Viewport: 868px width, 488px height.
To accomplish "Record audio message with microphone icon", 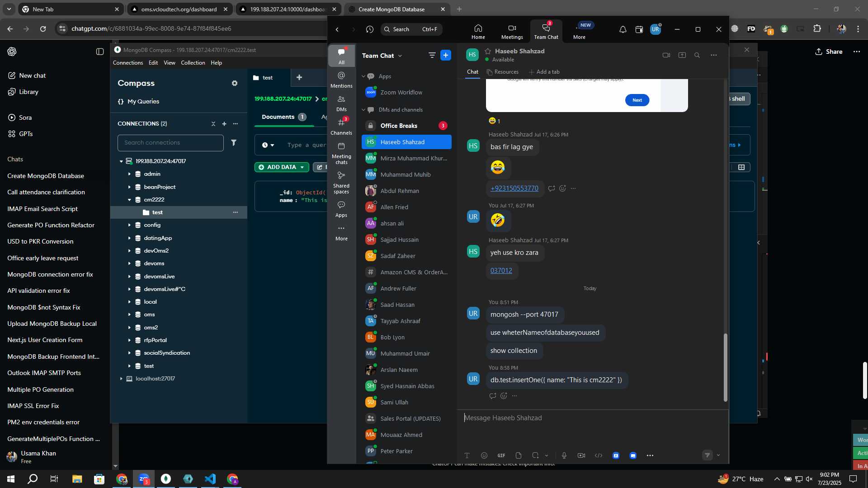I will pos(564,455).
